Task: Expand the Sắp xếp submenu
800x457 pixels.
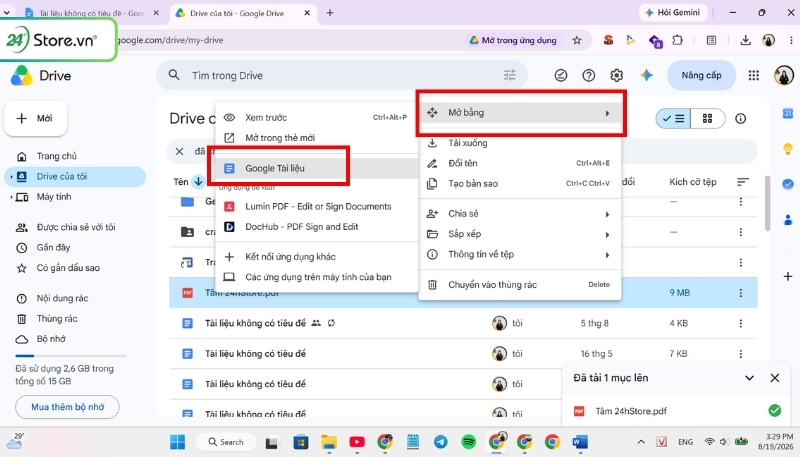Action: [520, 234]
